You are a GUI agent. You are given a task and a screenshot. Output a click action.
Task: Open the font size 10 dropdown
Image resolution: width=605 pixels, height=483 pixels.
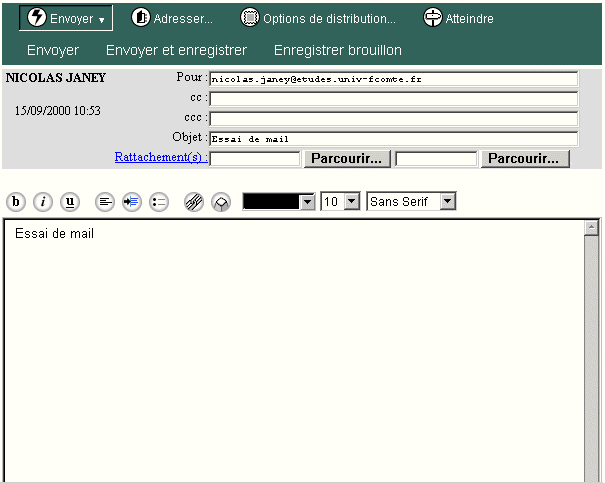(351, 202)
